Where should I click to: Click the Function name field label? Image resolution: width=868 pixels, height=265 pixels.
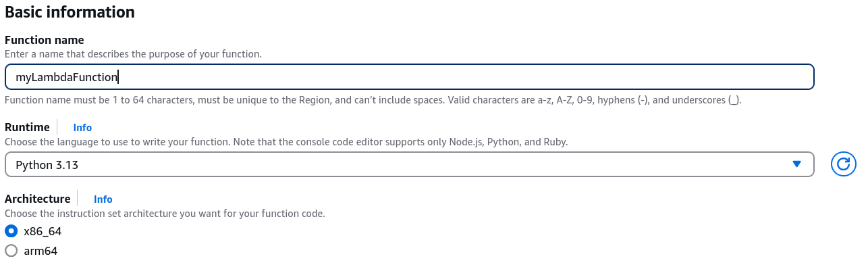point(45,40)
